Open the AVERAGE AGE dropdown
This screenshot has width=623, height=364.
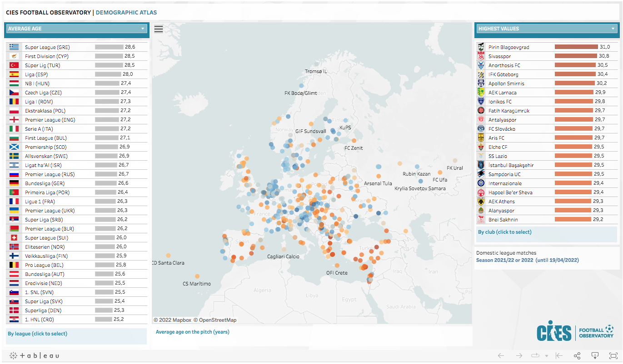click(76, 29)
